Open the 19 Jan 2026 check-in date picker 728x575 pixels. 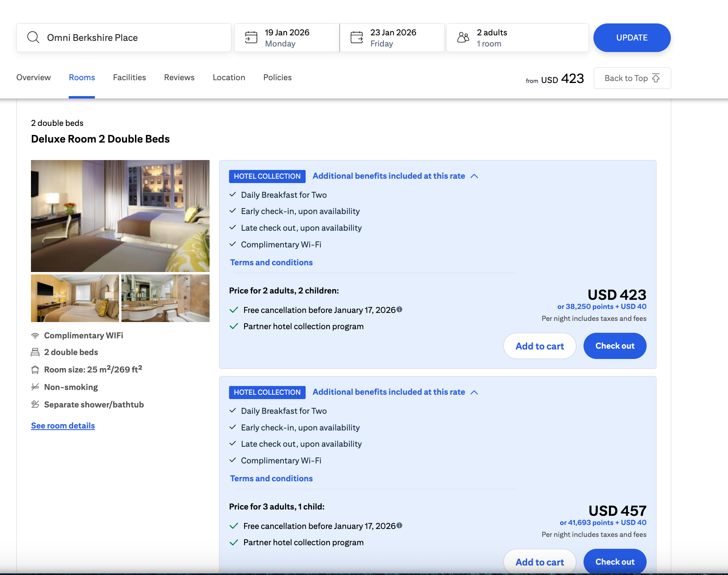click(287, 38)
